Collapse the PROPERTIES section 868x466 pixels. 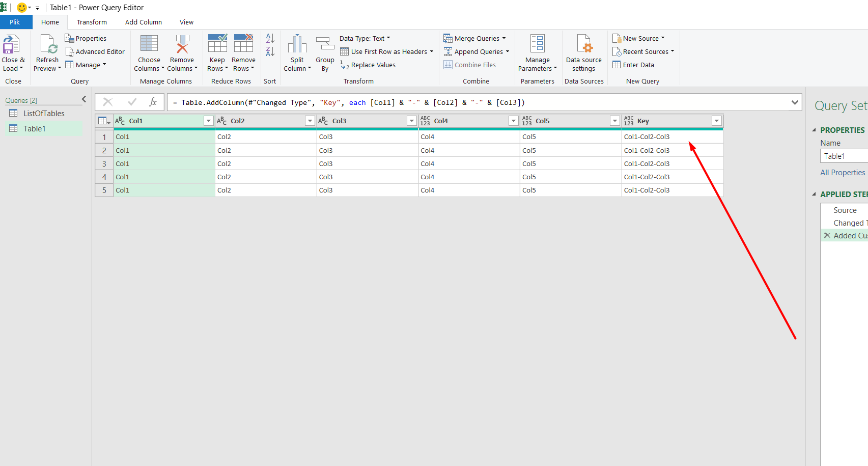coord(814,130)
